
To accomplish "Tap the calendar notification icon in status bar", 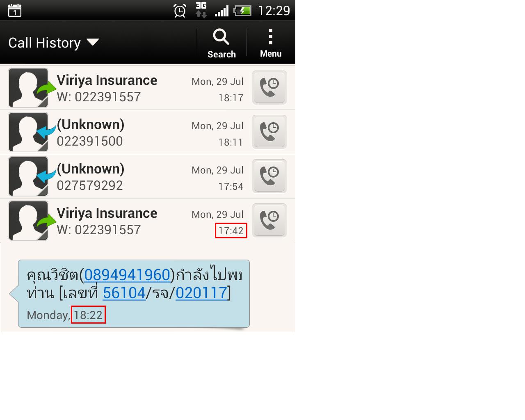I will click(x=15, y=10).
